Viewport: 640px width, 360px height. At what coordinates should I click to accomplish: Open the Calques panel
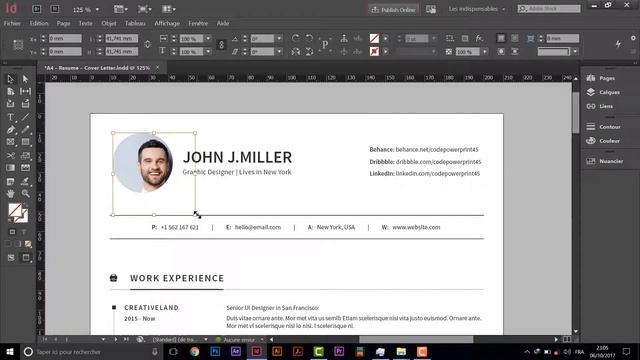[x=603, y=92]
